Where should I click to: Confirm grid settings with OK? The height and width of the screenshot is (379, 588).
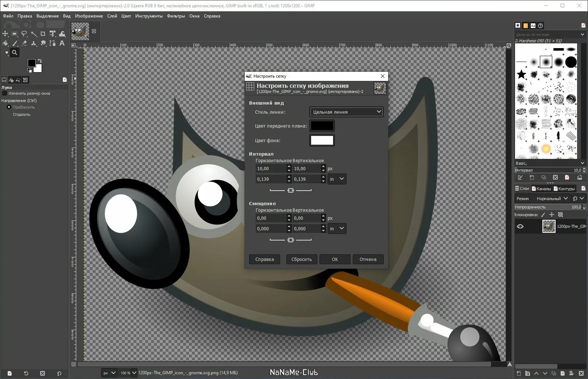pyautogui.click(x=335, y=259)
